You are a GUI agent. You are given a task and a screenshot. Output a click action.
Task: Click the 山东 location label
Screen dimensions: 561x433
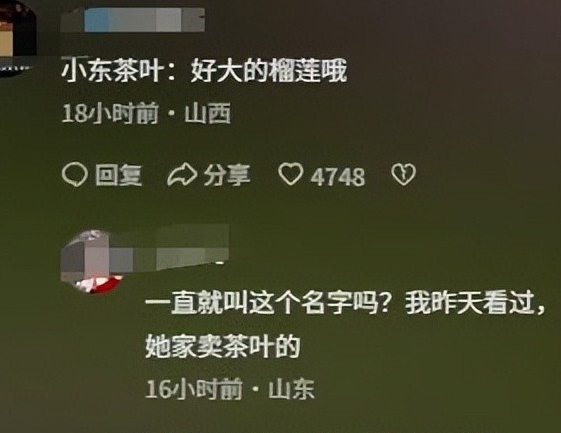click(x=292, y=389)
